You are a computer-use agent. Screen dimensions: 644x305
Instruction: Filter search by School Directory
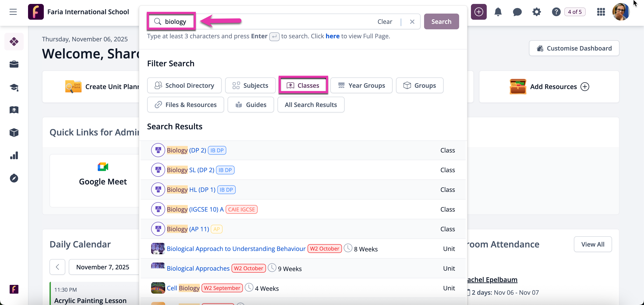(x=184, y=85)
